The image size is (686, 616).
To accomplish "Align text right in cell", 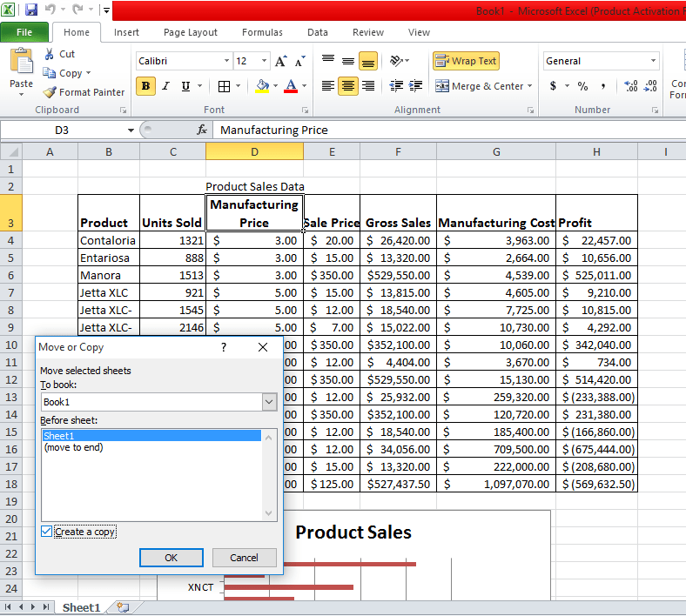I will coord(368,86).
